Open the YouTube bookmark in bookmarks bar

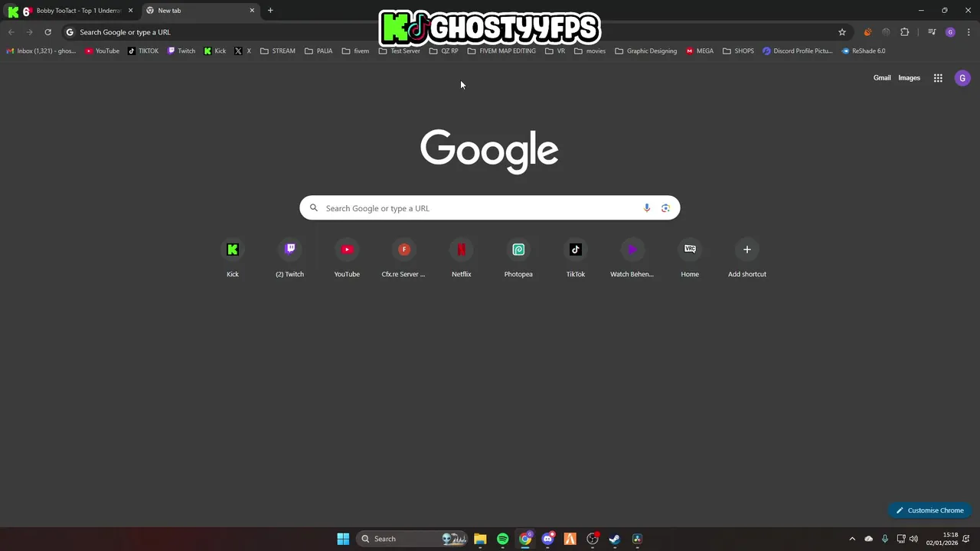103,51
